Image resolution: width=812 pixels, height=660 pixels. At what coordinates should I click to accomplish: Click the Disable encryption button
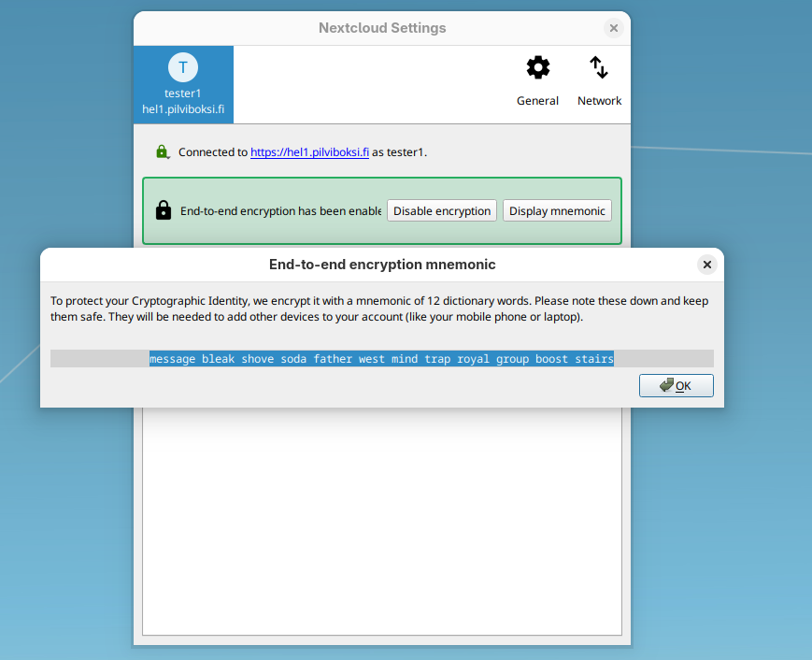[x=442, y=211]
